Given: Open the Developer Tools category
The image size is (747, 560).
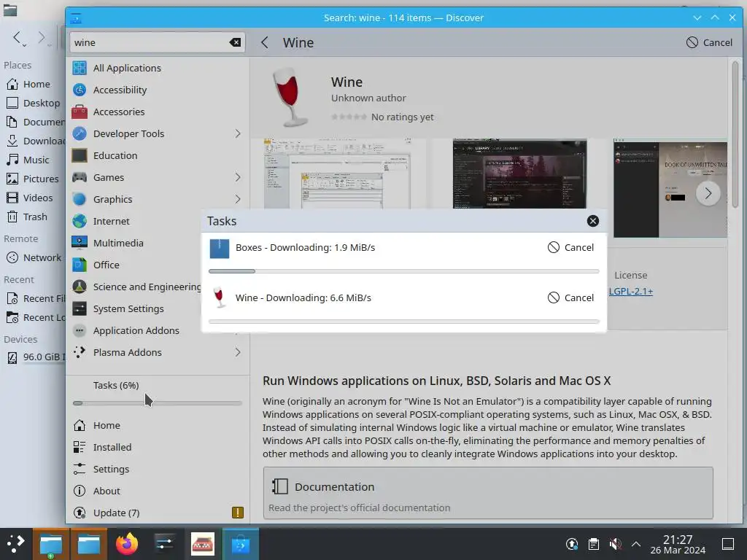Looking at the screenshot, I should pos(158,134).
